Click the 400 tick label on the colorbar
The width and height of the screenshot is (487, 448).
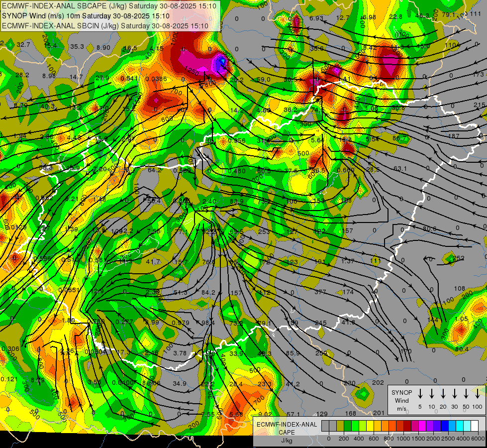tap(359, 439)
